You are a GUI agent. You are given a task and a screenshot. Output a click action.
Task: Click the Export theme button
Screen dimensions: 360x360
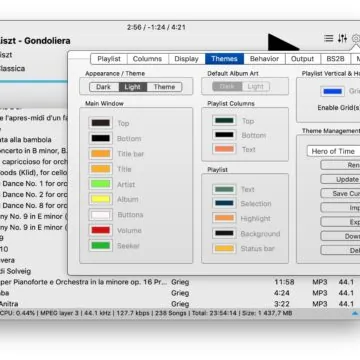click(x=340, y=222)
